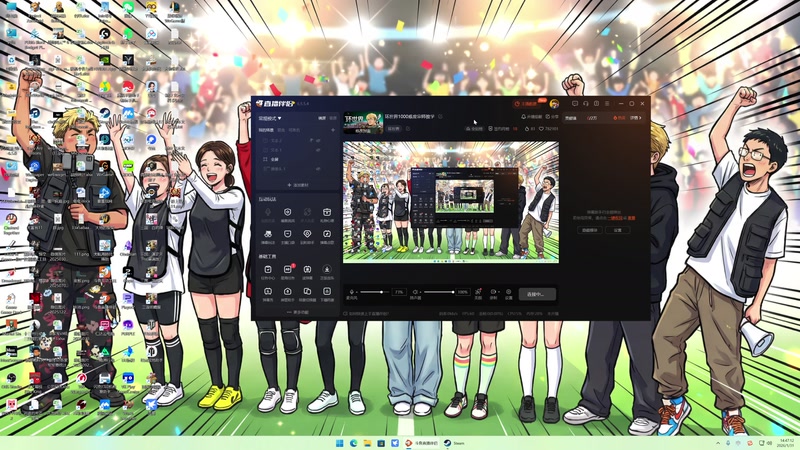Open the live mode dropdown in left panel
The width and height of the screenshot is (800, 450).
[270, 118]
